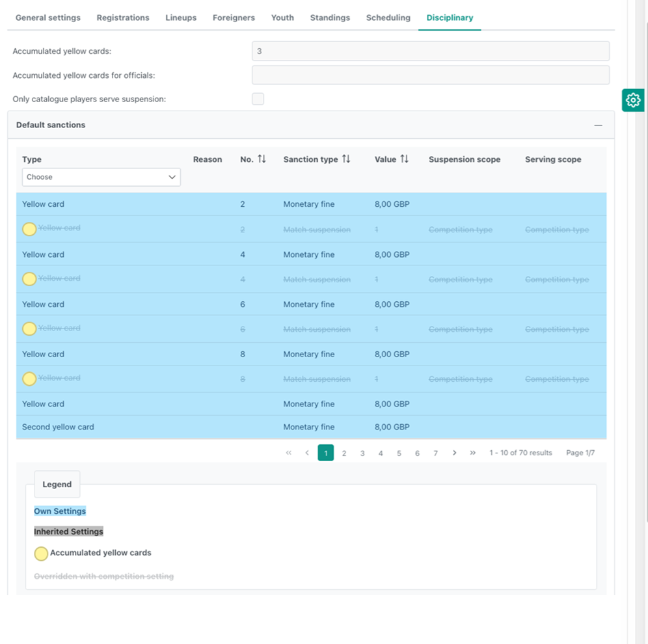The image size is (648, 644).
Task: Sort table by No. column arrows
Action: point(262,159)
